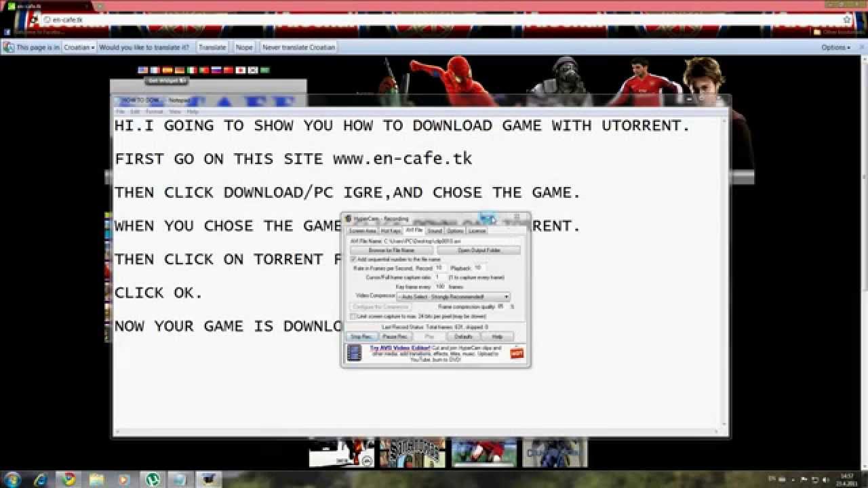Open Windows Explorer folder on taskbar
868x488 pixels.
(x=96, y=479)
